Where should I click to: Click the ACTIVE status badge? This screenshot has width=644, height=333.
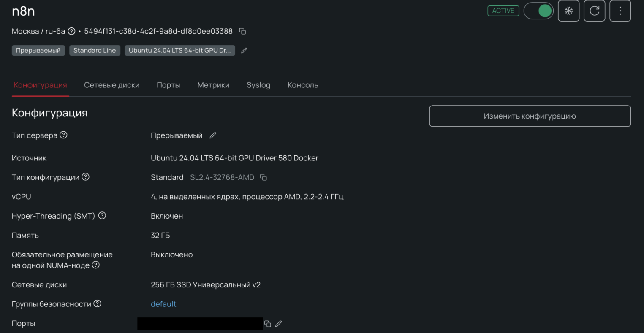(x=503, y=11)
